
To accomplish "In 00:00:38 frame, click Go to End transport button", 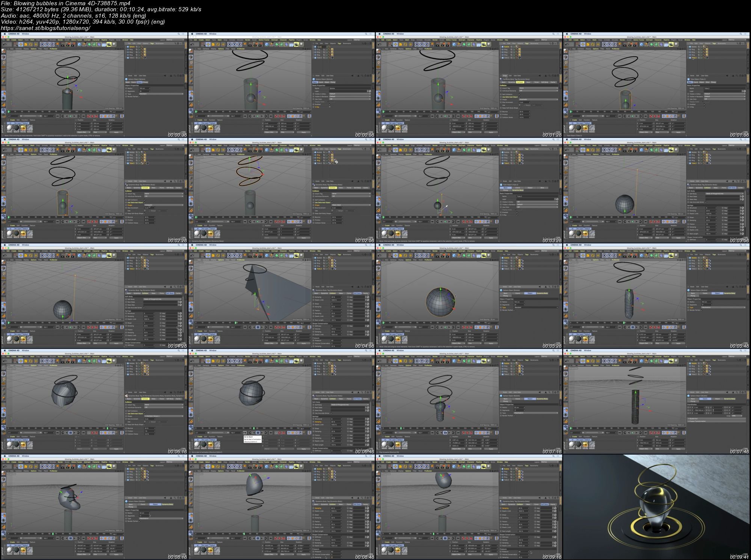I will tap(83, 116).
